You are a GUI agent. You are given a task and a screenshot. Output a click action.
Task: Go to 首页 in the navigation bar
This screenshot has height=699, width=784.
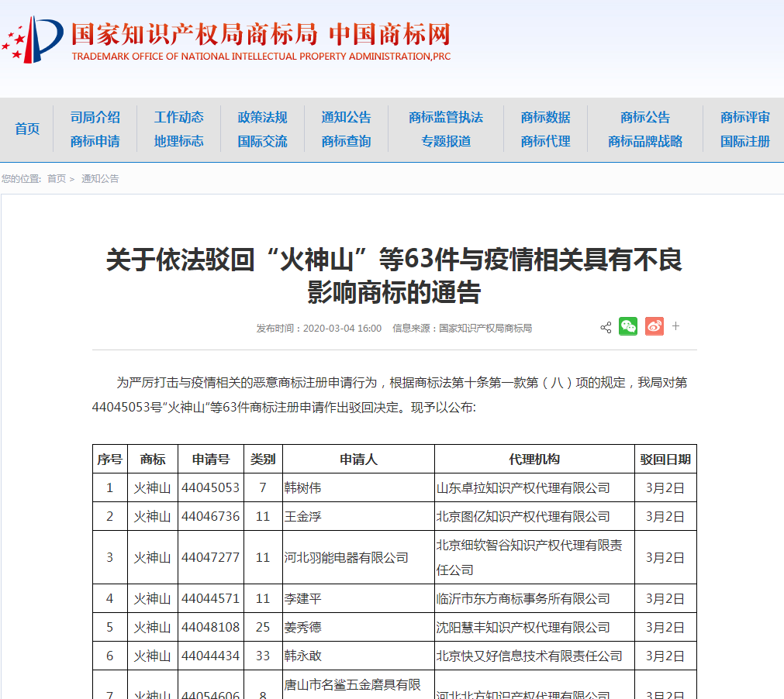27,129
